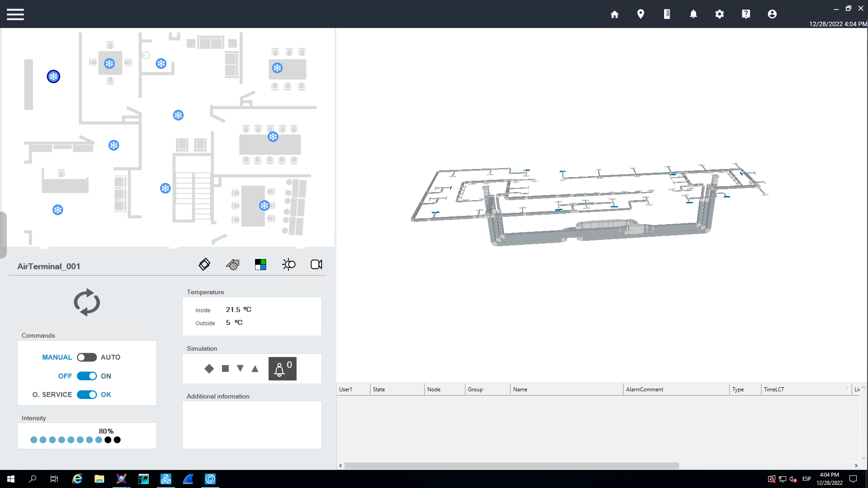Select the dark-highlighted air terminal on floorplan
This screenshot has height=488, width=868.
pyautogui.click(x=53, y=76)
